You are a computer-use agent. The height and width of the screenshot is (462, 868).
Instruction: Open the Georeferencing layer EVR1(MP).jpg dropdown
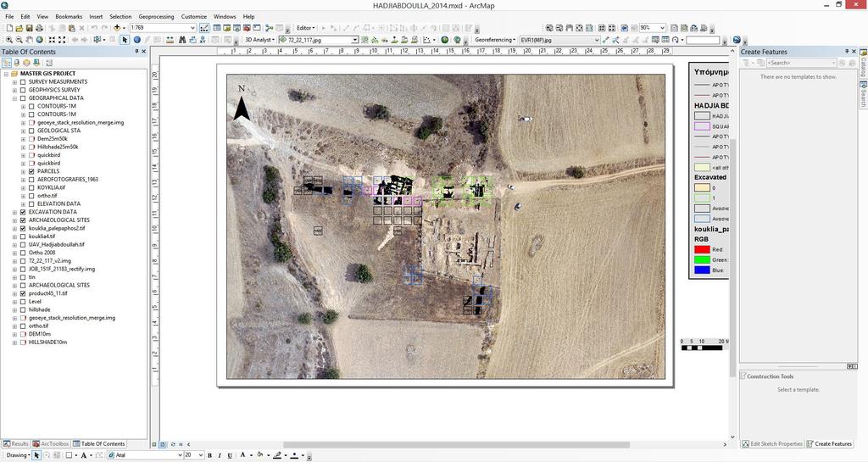pos(597,40)
